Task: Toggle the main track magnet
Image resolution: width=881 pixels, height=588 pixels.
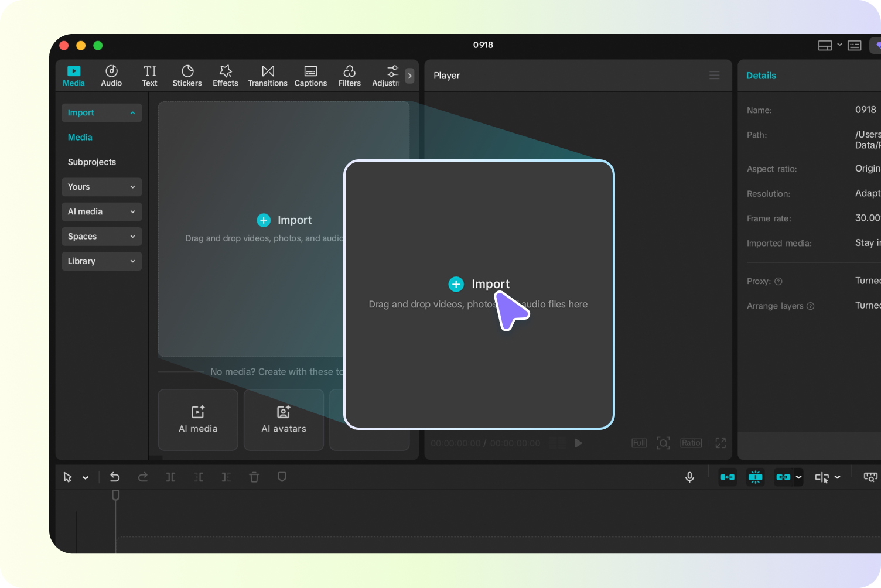Action: tap(728, 477)
